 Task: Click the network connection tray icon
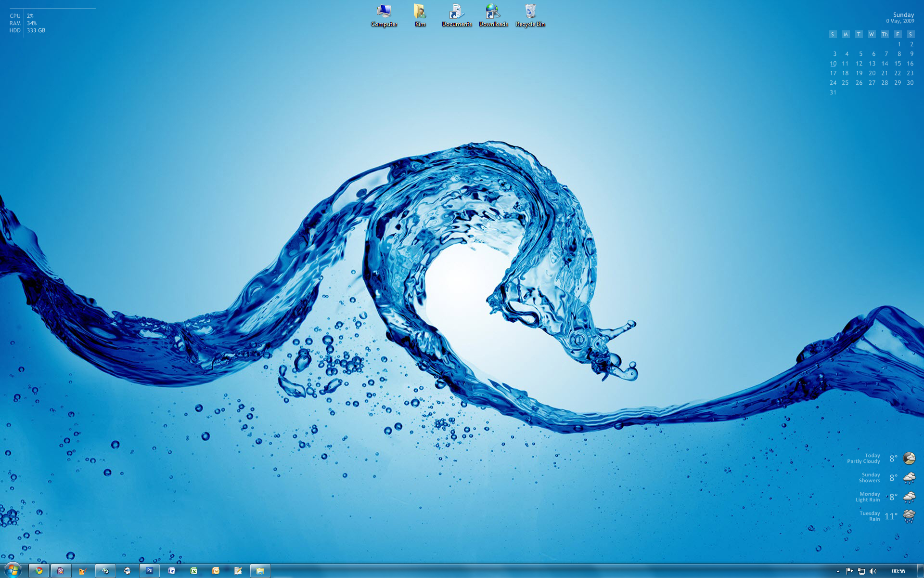(x=861, y=571)
